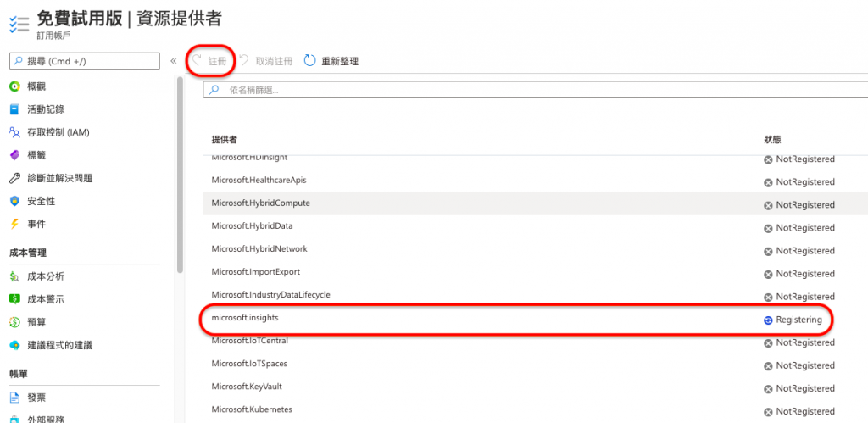This screenshot has width=868, height=423.
Task: Click the checklist icon beside the page title
Action: pyautogui.click(x=19, y=25)
